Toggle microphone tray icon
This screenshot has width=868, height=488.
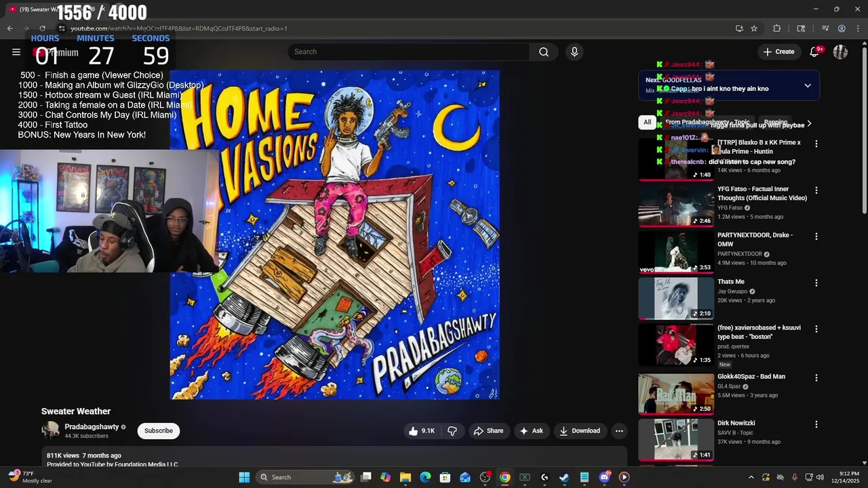794,477
